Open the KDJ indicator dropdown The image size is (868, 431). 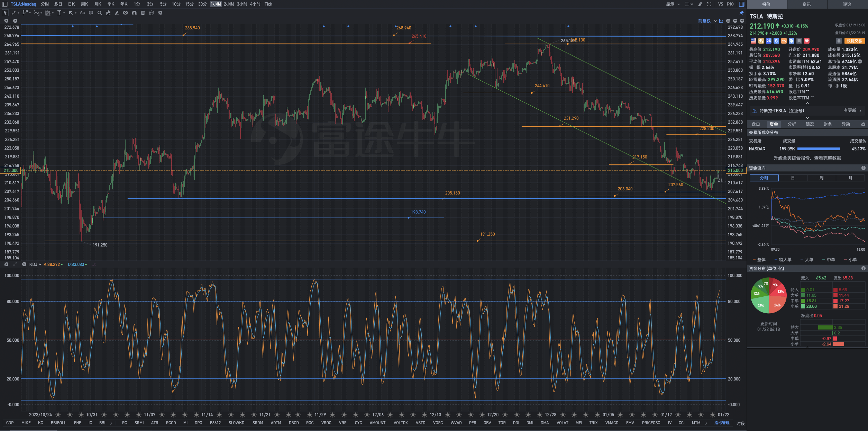tap(35, 264)
